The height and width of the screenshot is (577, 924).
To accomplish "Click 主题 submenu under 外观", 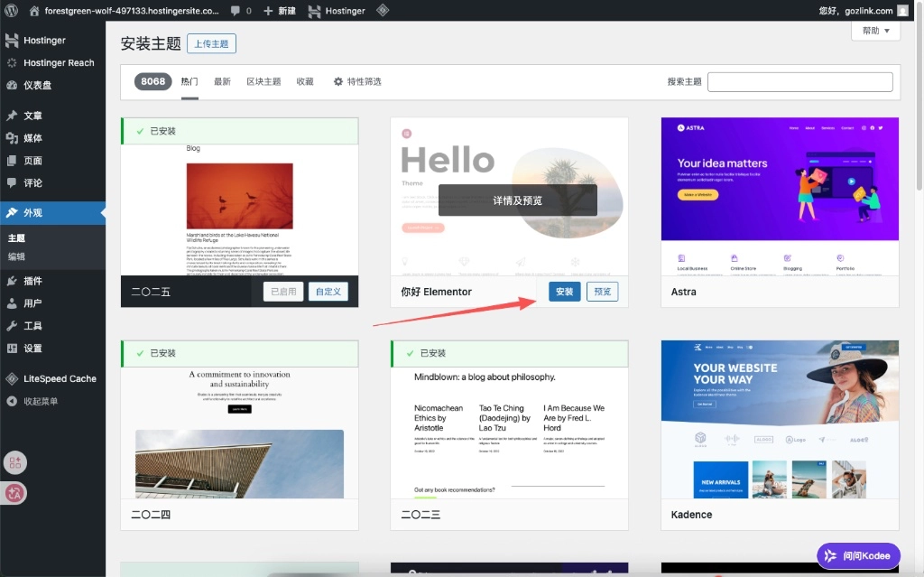I will coord(16,238).
